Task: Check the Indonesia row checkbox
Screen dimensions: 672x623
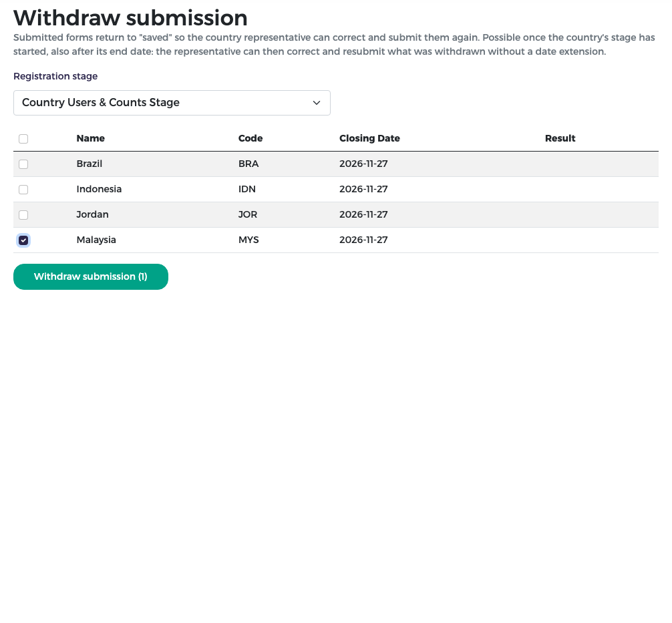Action: (x=23, y=190)
